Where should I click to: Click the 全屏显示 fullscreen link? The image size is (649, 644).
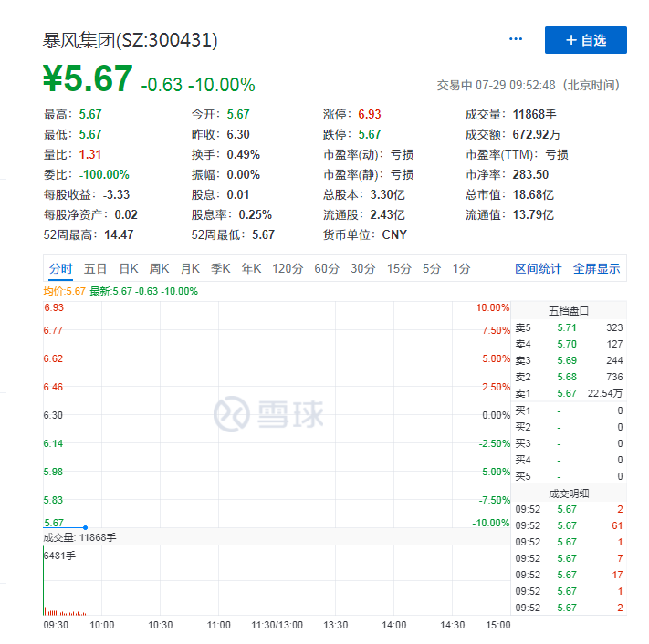596,268
